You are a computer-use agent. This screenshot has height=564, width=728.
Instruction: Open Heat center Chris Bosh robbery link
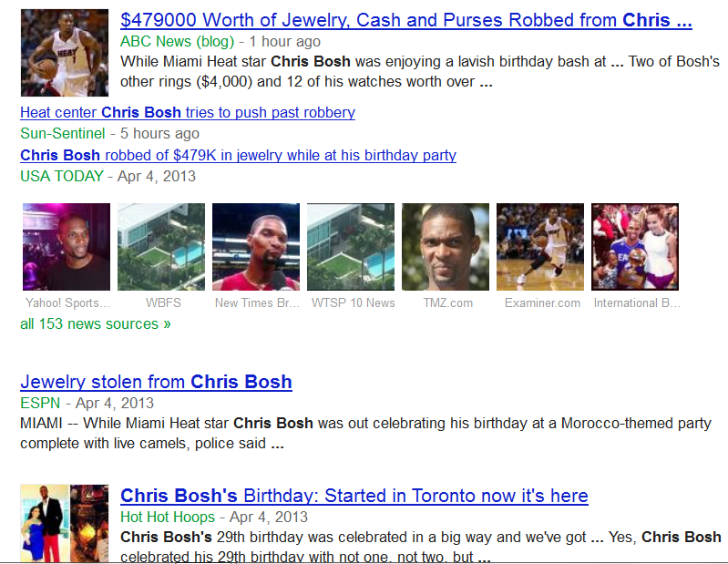(x=188, y=112)
